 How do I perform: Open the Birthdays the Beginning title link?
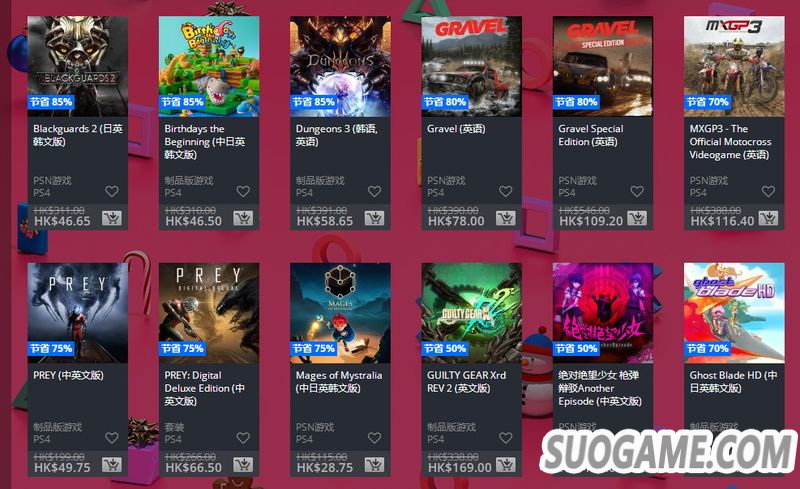coord(205,142)
